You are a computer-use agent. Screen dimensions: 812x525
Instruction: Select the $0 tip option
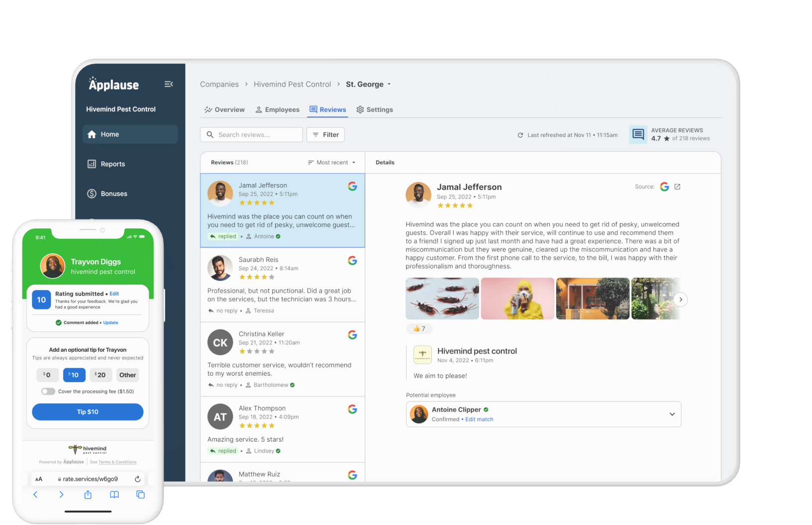click(x=48, y=375)
